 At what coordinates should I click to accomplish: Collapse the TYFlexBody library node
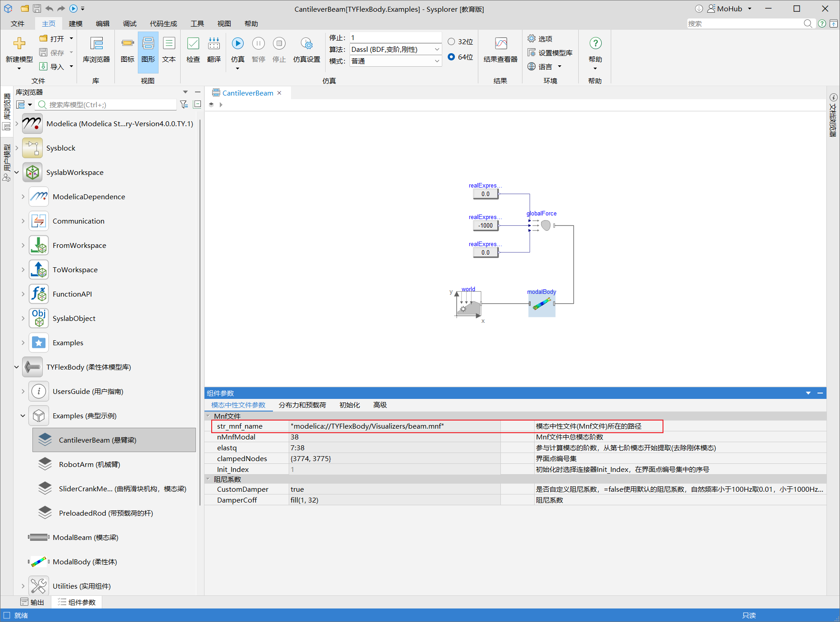click(17, 367)
